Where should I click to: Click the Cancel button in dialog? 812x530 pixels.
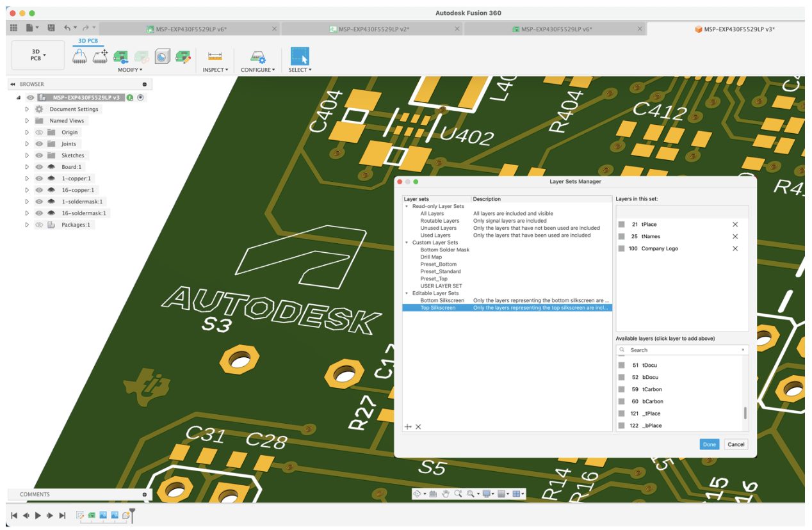tap(736, 444)
